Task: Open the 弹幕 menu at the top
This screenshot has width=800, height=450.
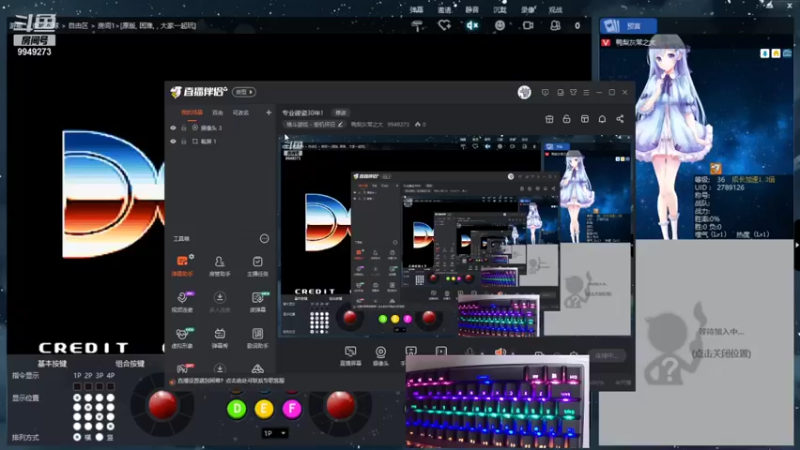Action: pos(416,10)
